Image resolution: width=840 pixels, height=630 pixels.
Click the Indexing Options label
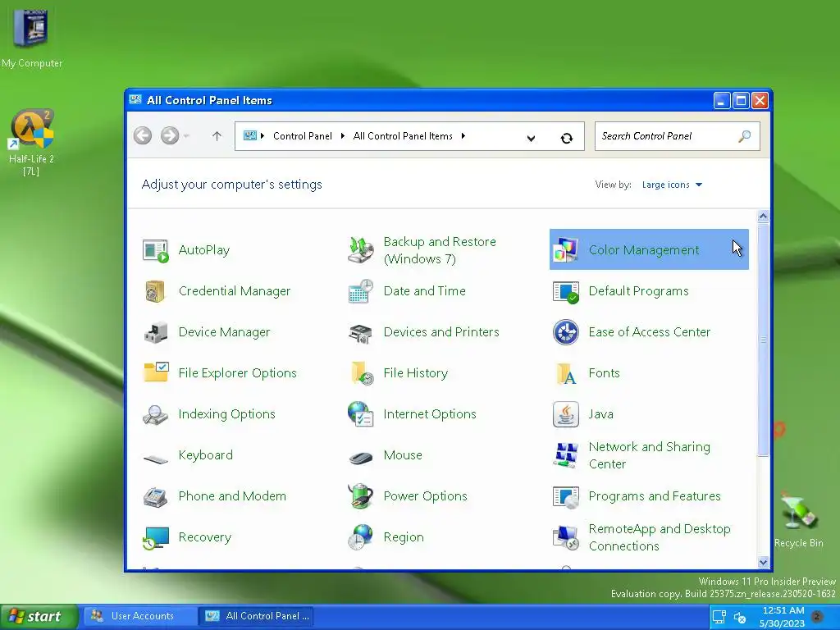click(x=226, y=414)
